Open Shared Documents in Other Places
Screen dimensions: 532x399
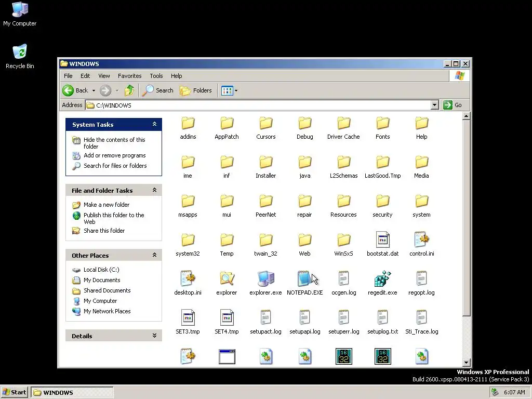pos(107,290)
